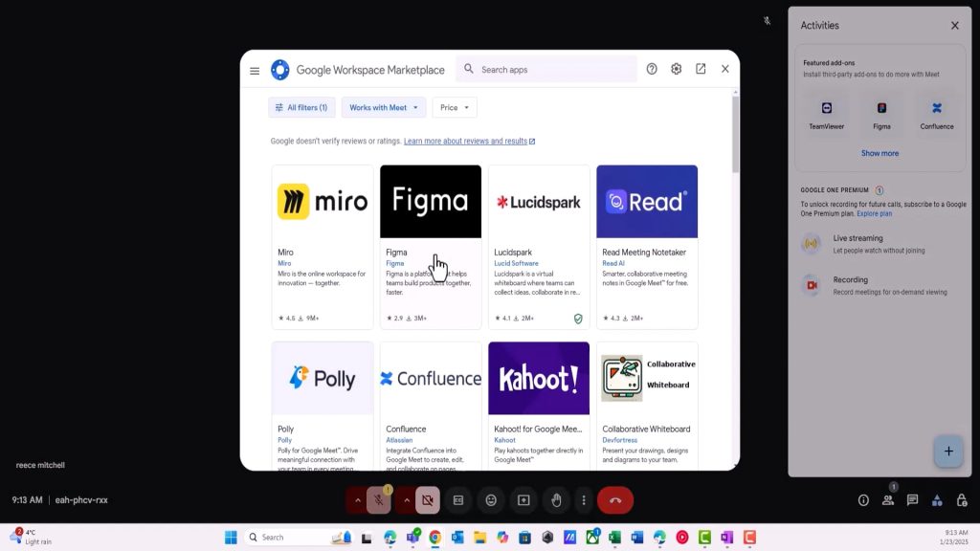
Task: Toggle the Activities shapes icon
Action: (937, 500)
